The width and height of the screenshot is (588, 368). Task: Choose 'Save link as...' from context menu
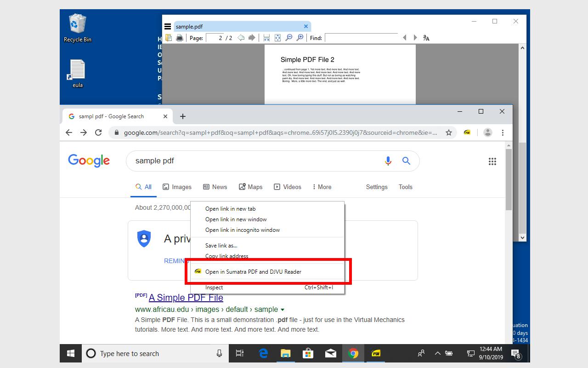(267, 246)
